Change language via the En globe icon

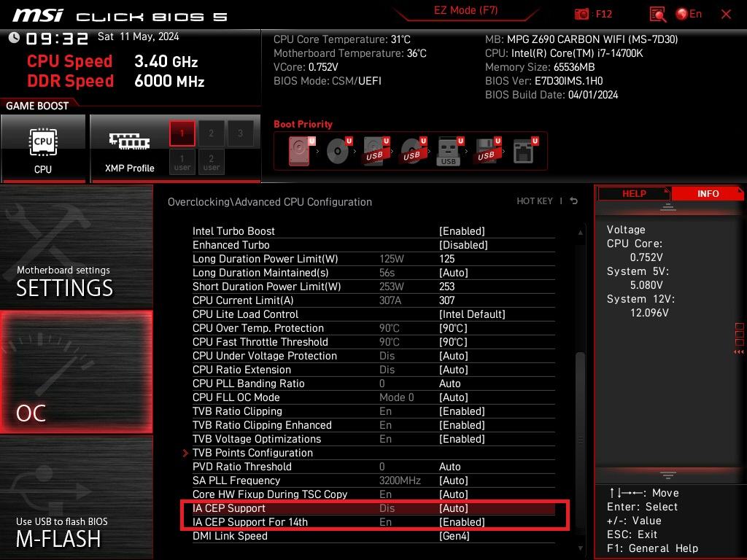click(689, 14)
